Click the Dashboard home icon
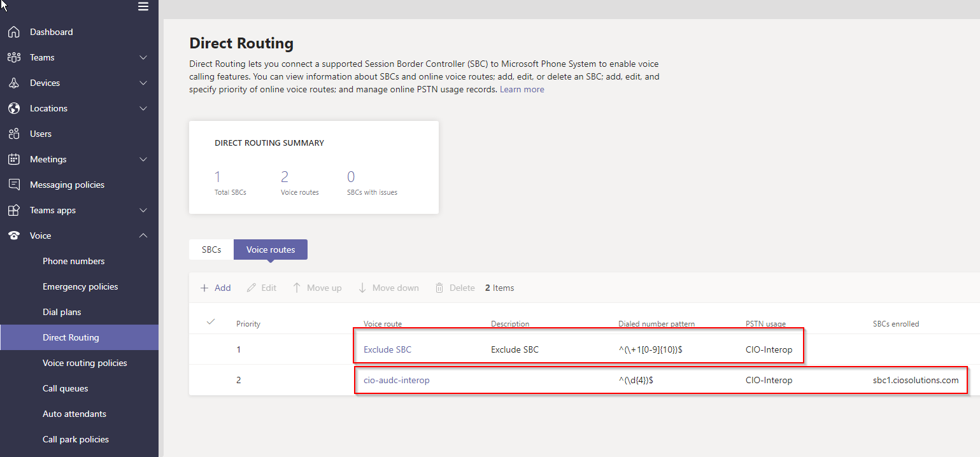Viewport: 980px width, 457px height. click(x=14, y=32)
